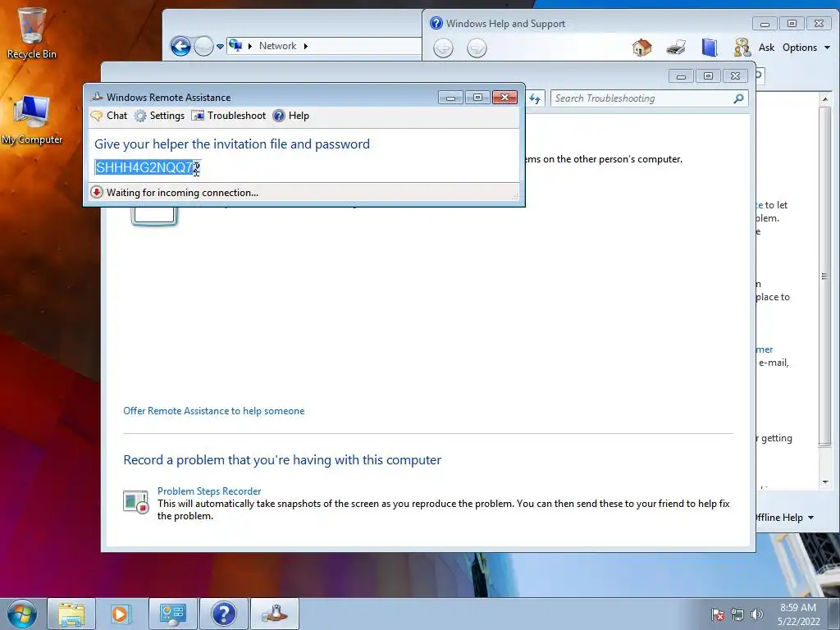Click scrollbar down arrow in Help window
Viewport: 840px width, 630px height.
tap(825, 482)
